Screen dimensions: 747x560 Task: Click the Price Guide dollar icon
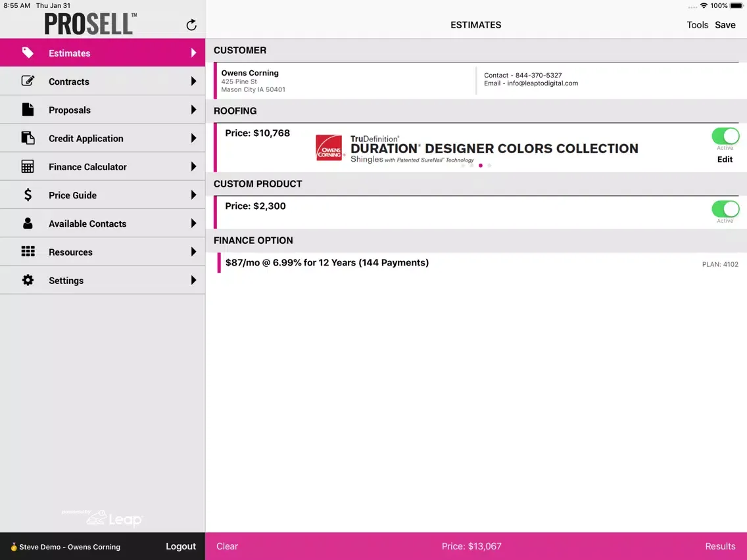[x=28, y=195]
